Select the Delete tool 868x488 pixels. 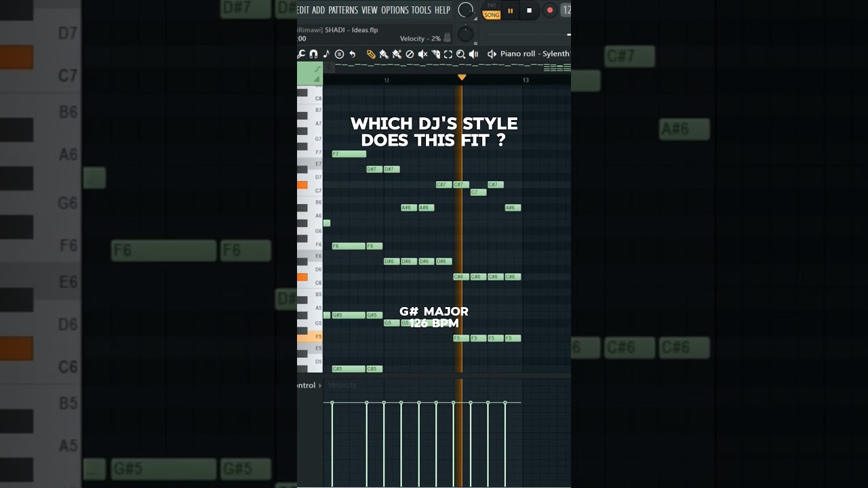click(x=410, y=54)
